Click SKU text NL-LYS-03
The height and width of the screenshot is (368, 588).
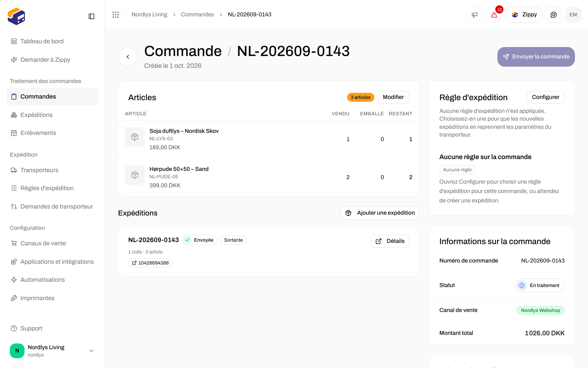(161, 139)
